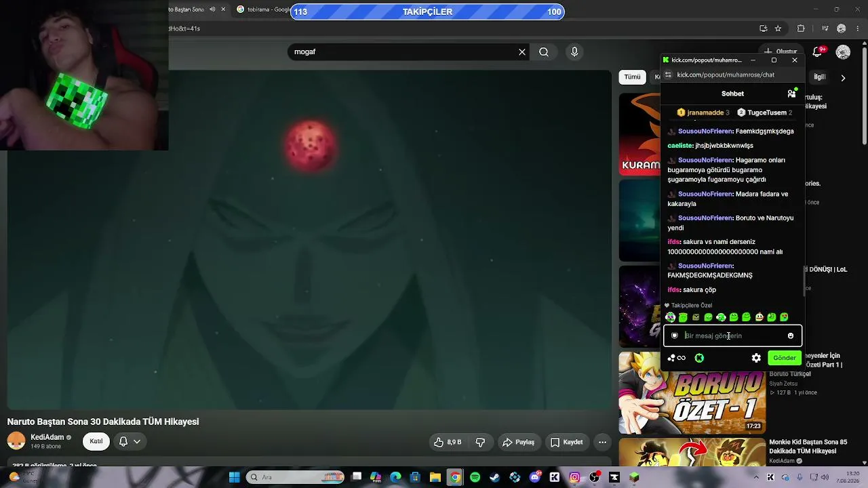Click the Kick chat message input field
Screen dimensions: 868x488
[x=732, y=335]
